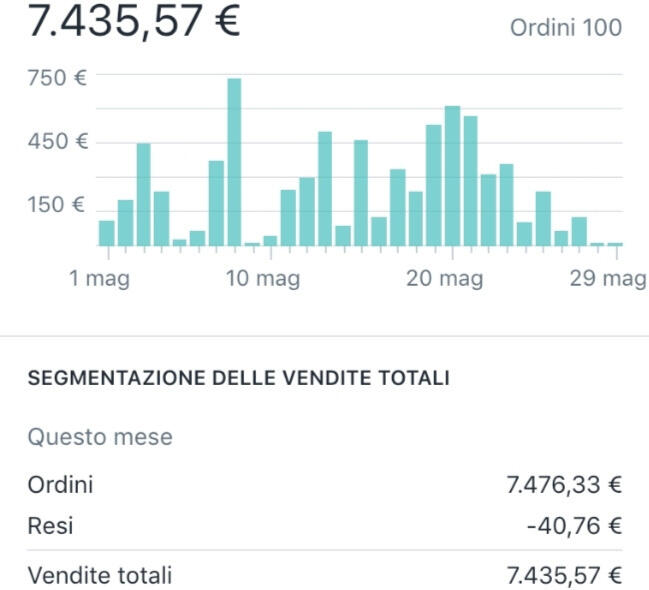Screen dimensions: 649x590
Task: Click the Ordini amount 7.476,33 €
Action: tap(564, 485)
